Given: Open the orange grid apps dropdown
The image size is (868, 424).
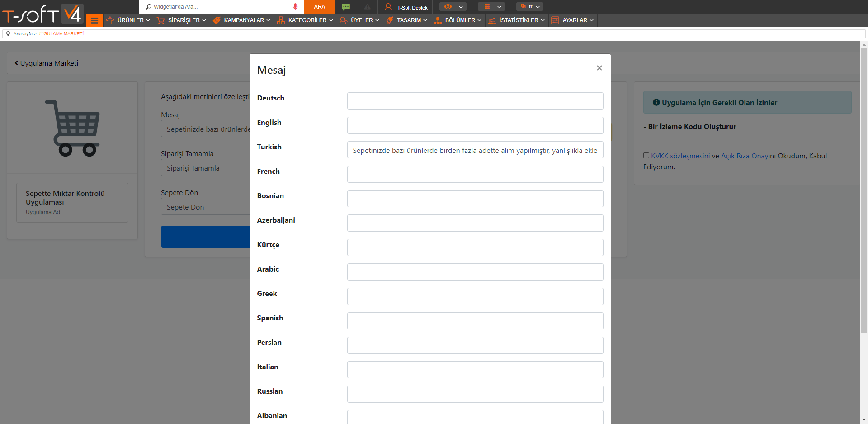Looking at the screenshot, I should (491, 7).
